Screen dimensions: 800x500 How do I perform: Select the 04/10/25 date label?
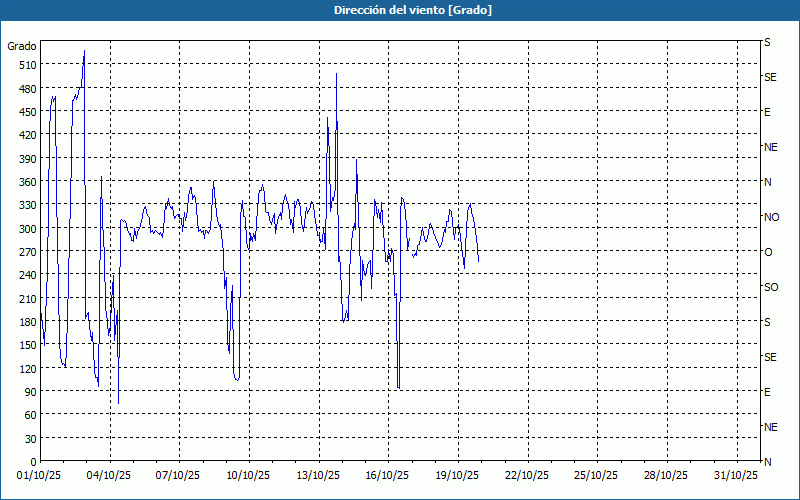pyautogui.click(x=110, y=475)
